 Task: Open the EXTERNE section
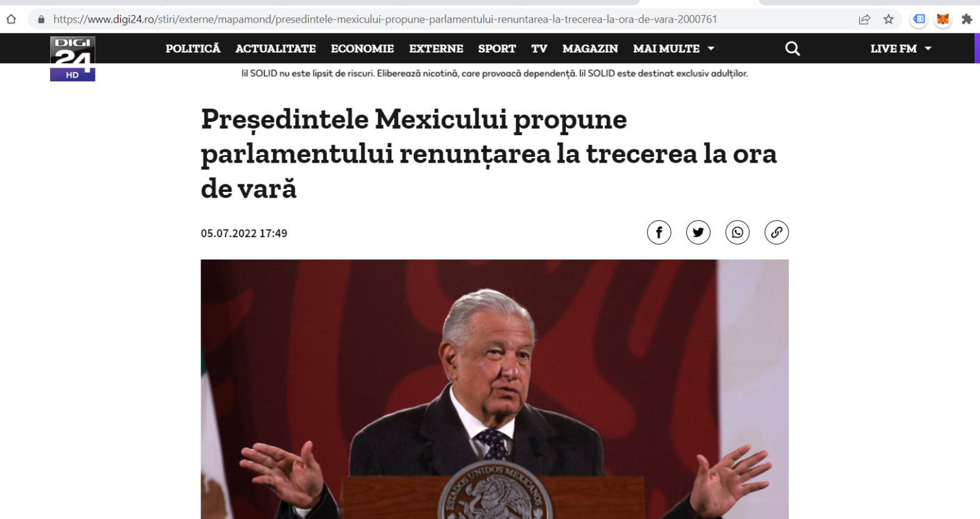point(436,49)
